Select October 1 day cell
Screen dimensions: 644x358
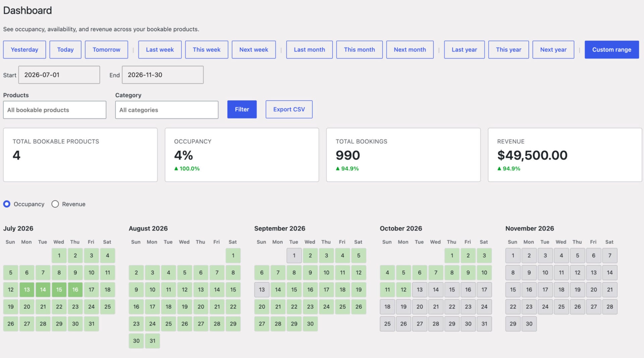452,256
